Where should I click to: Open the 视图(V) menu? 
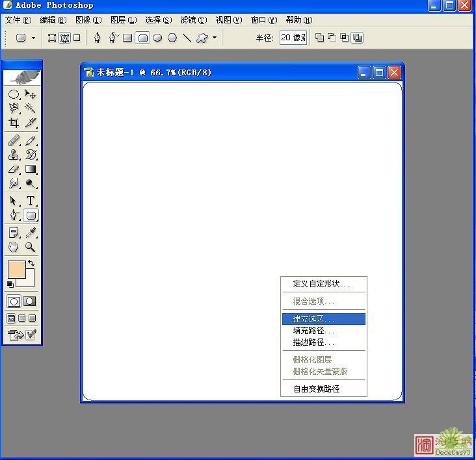click(229, 20)
